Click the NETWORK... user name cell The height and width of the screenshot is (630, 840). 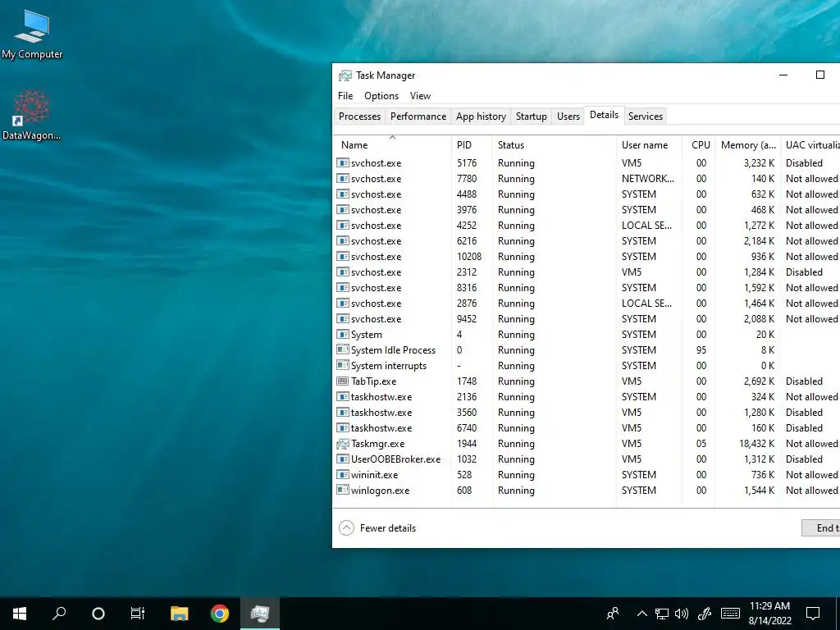648,178
